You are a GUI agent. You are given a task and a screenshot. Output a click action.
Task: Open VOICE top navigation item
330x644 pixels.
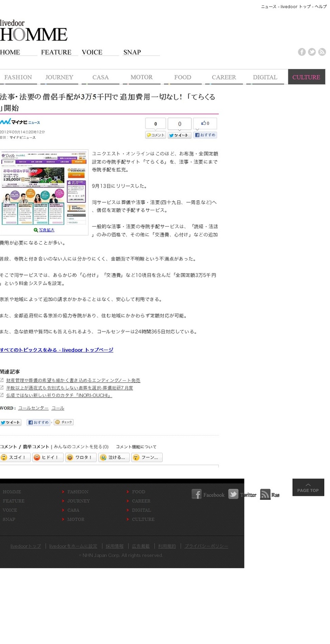[100, 52]
